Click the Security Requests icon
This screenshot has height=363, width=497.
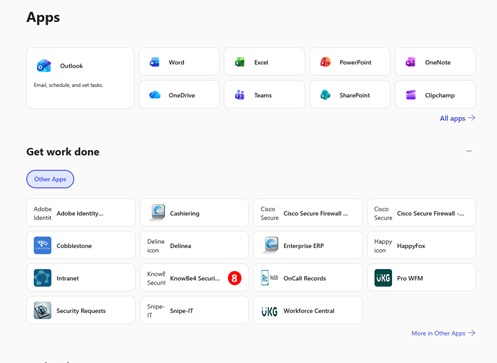coord(42,310)
